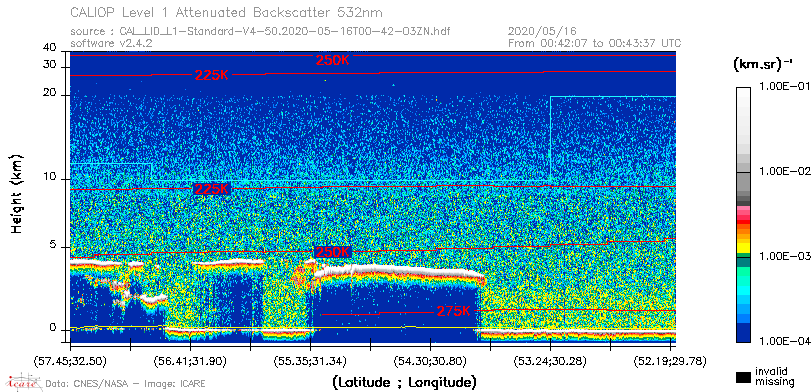
Task: Click the '(55.35;31.34)' coordinate label
Action: 310,360
